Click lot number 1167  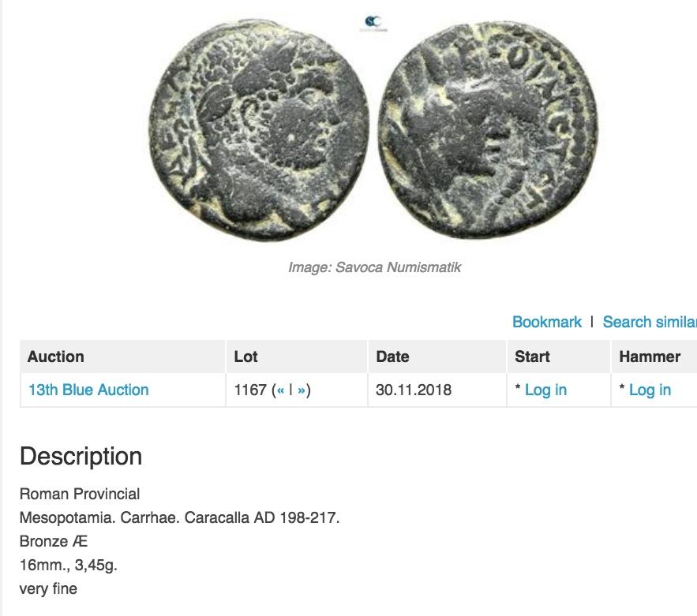pos(250,390)
